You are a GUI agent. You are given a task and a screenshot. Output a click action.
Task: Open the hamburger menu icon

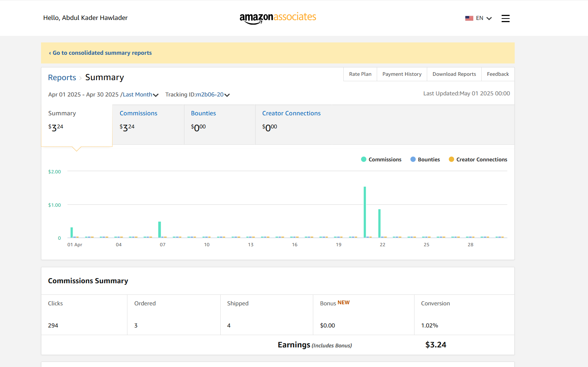(x=505, y=18)
